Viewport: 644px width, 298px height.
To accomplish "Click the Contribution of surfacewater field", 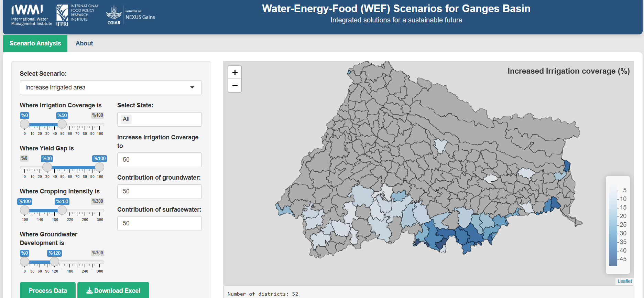I will 159,223.
